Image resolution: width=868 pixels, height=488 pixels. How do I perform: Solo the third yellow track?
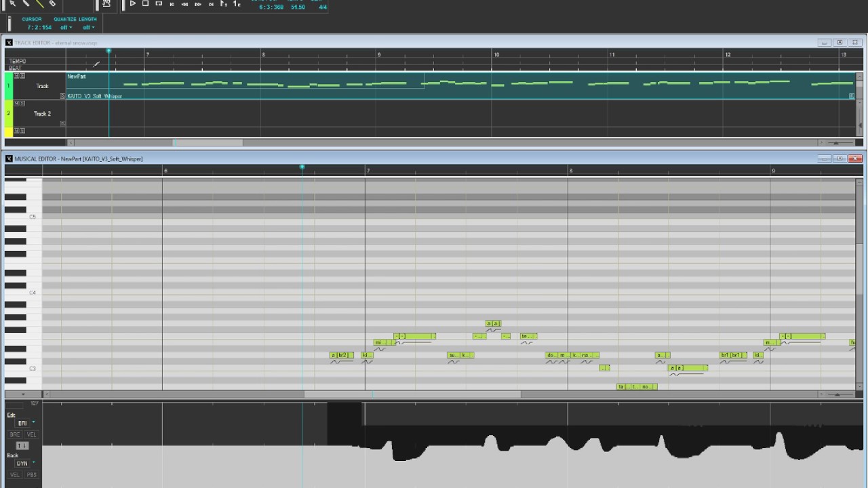tap(22, 131)
